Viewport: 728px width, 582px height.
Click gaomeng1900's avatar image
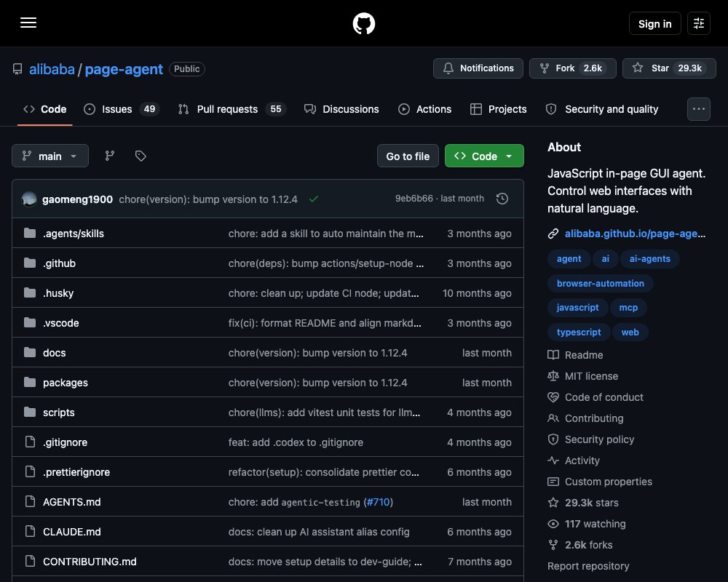click(x=29, y=199)
